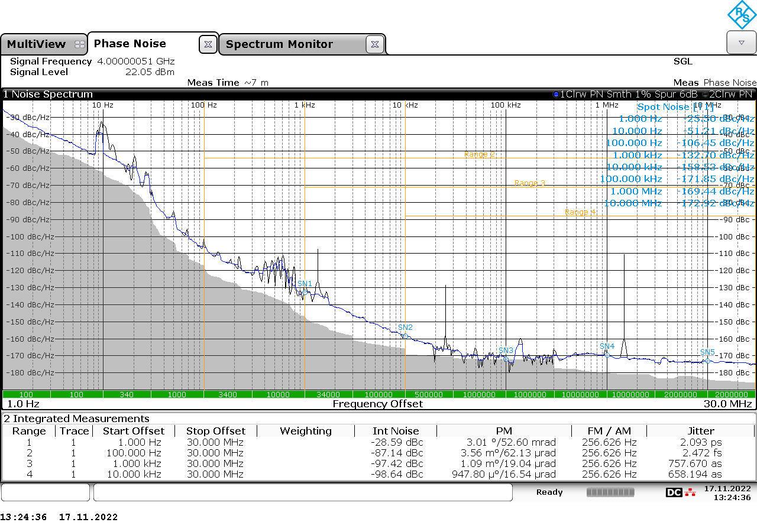Close the Phase Noise tab
Image resolution: width=757 pixels, height=532 pixels.
pyautogui.click(x=208, y=44)
